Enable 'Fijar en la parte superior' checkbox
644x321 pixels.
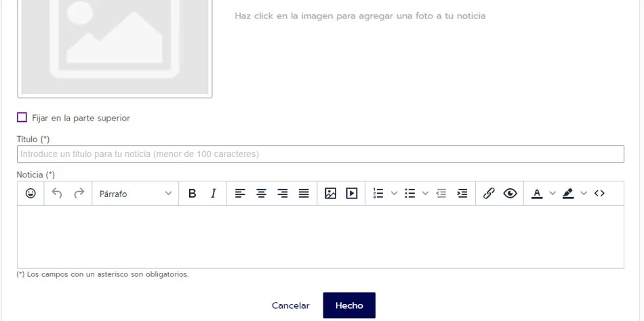(x=22, y=118)
